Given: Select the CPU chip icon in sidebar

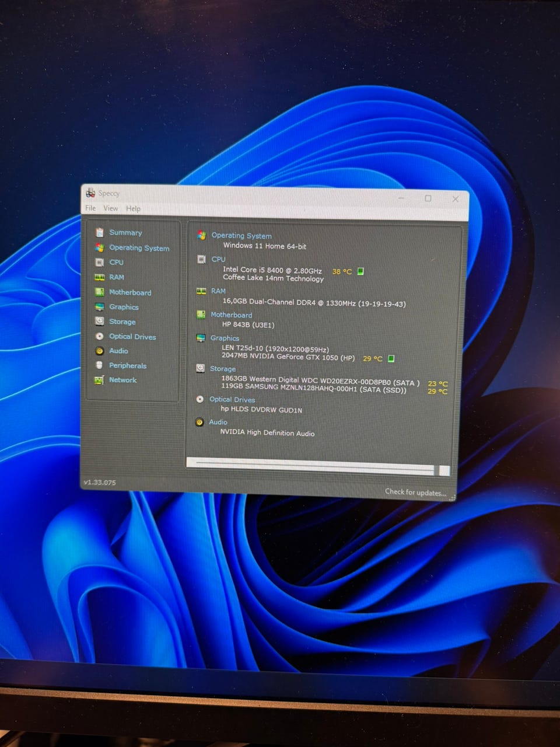Looking at the screenshot, I should click(x=100, y=262).
